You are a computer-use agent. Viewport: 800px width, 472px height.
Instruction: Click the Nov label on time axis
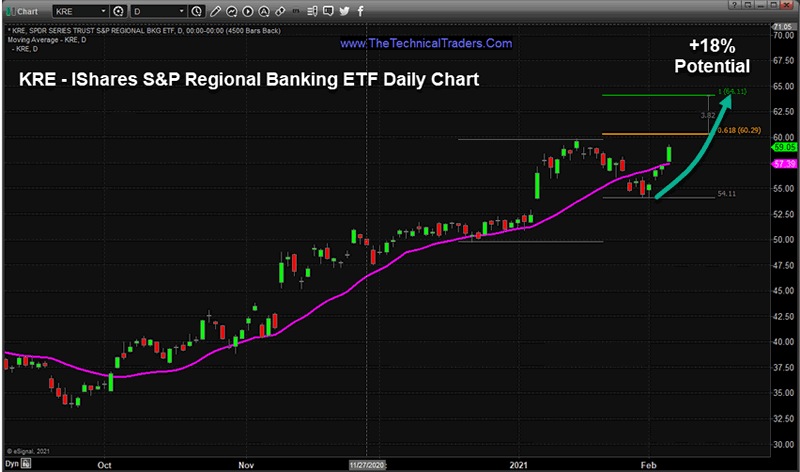click(x=246, y=465)
